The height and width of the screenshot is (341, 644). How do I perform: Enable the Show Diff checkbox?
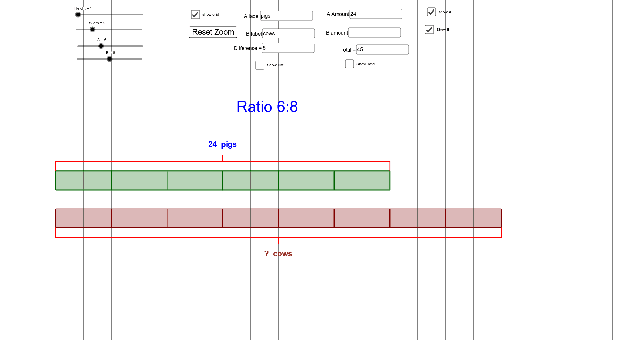pos(260,65)
